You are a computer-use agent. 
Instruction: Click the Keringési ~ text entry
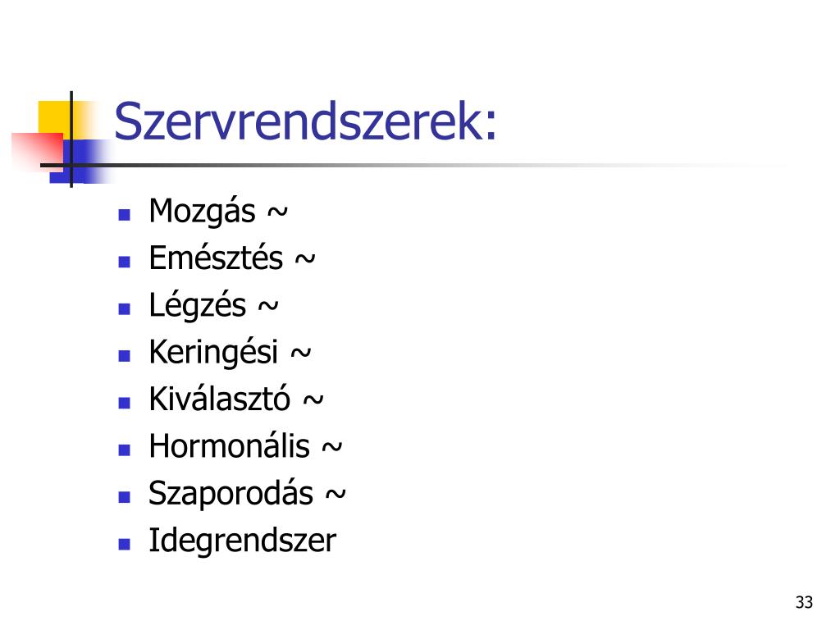pyautogui.click(x=230, y=353)
